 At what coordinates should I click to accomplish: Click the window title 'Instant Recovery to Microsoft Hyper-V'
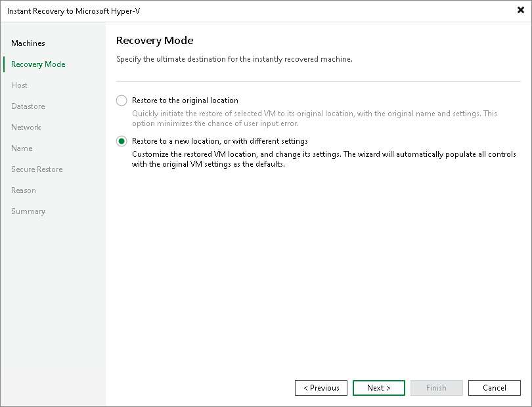coord(74,11)
